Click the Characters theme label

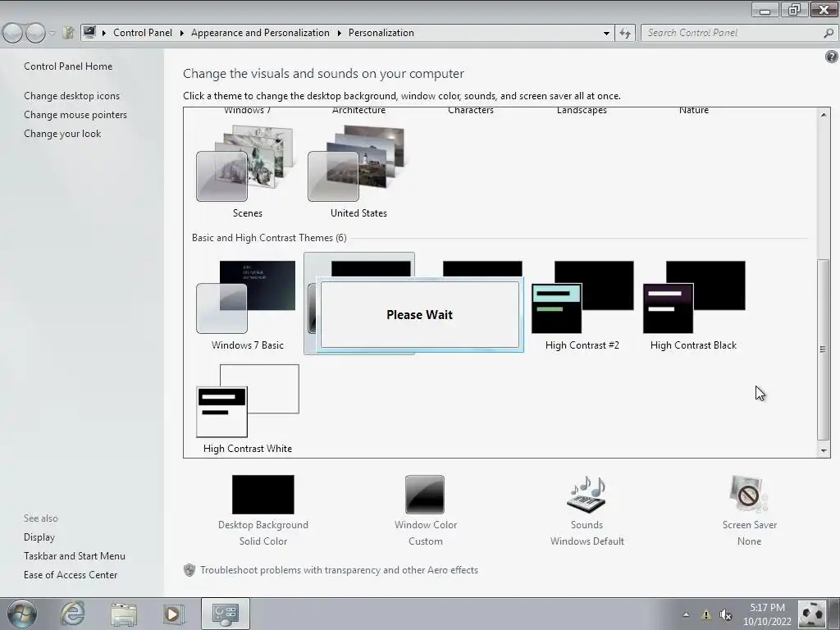pos(470,111)
